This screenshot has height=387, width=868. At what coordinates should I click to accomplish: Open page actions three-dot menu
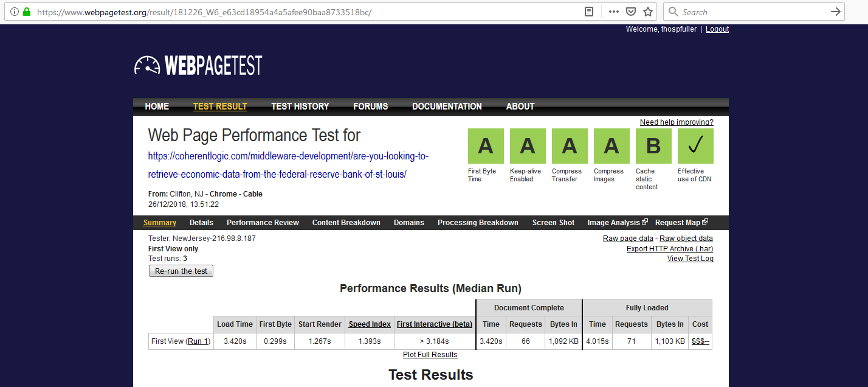coord(614,12)
